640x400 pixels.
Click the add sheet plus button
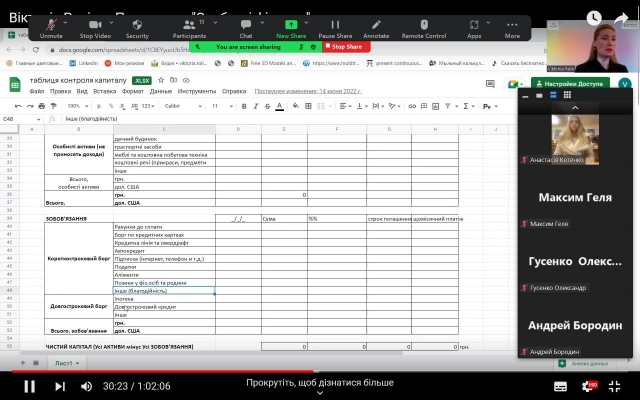click(23, 363)
